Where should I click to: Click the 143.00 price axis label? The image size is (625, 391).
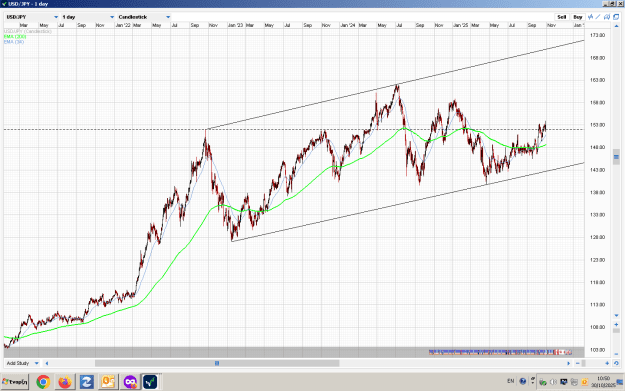pyautogui.click(x=597, y=170)
